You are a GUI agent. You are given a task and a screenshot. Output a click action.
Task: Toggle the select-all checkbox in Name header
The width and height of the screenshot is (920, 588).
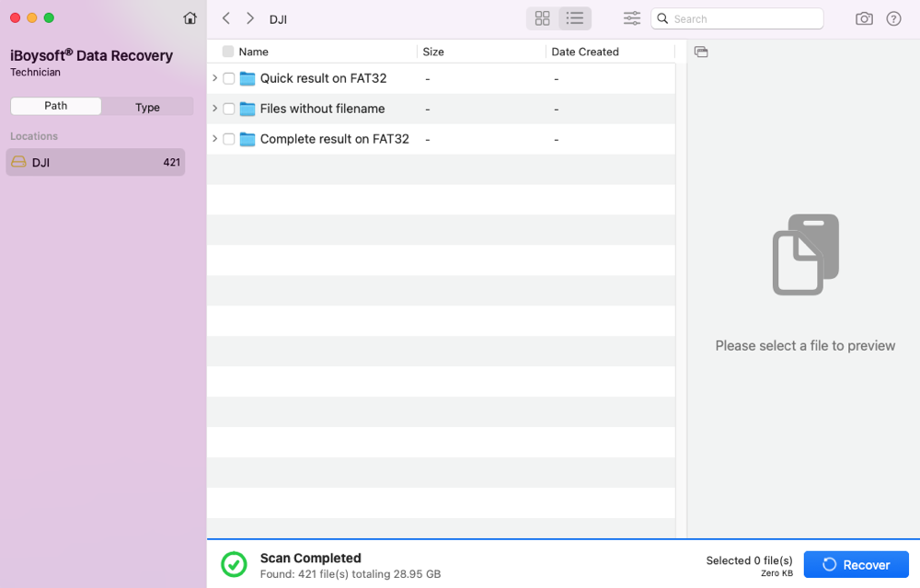point(228,52)
